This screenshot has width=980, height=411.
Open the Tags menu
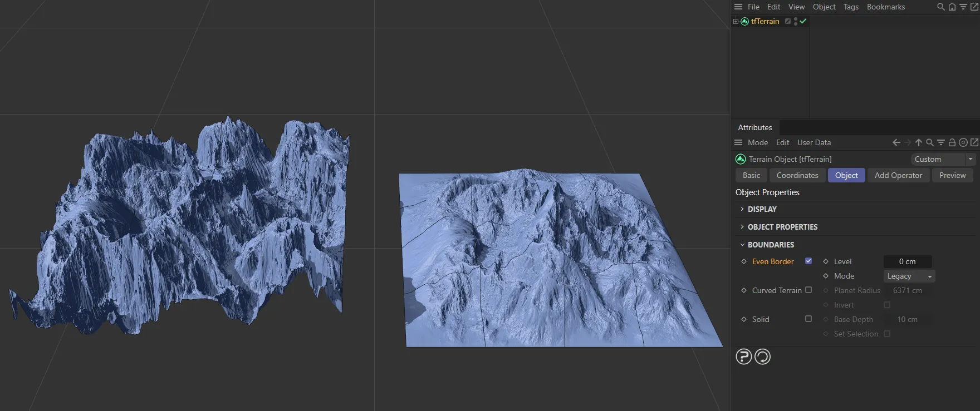[x=851, y=7]
